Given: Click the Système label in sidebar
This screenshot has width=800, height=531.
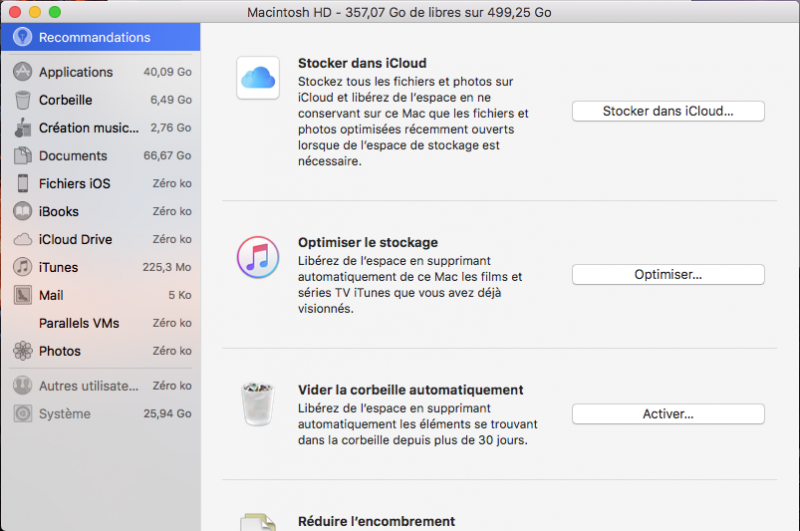Looking at the screenshot, I should coord(65,414).
